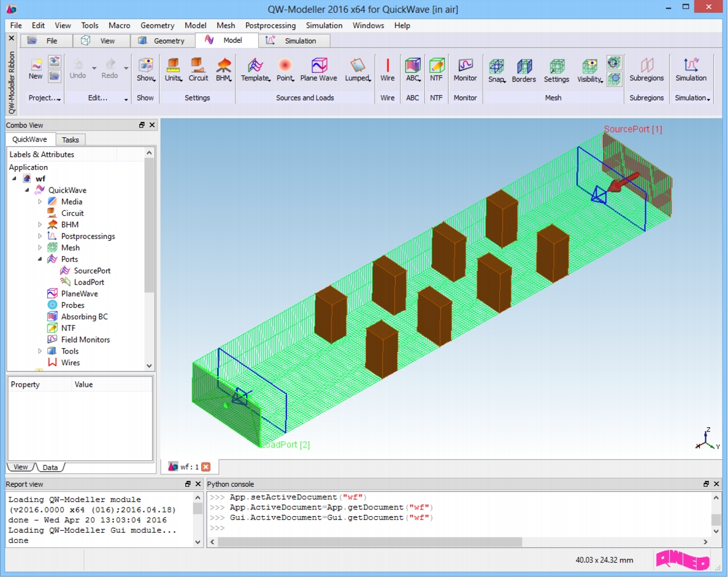This screenshot has height=578, width=728.
Task: Collapse the wf tree node
Action: 14,178
